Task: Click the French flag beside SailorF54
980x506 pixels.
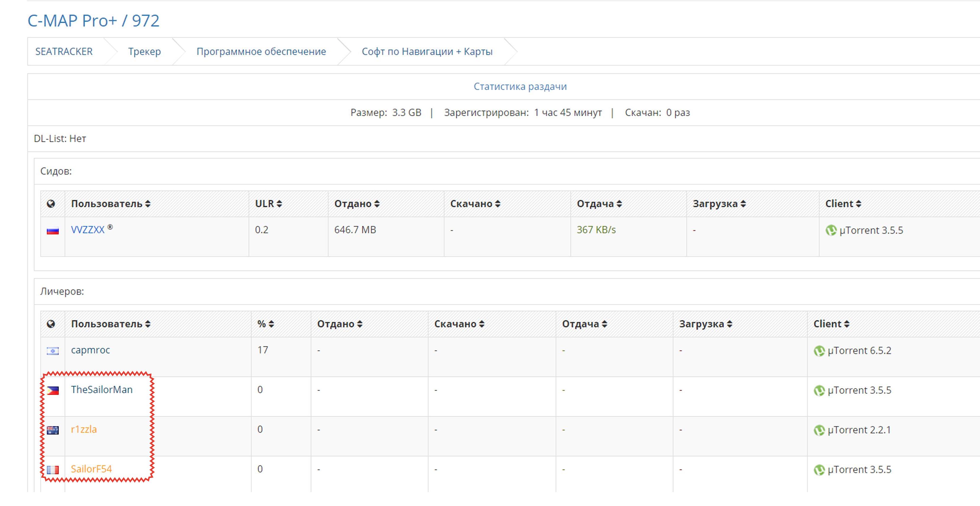Action: tap(52, 470)
